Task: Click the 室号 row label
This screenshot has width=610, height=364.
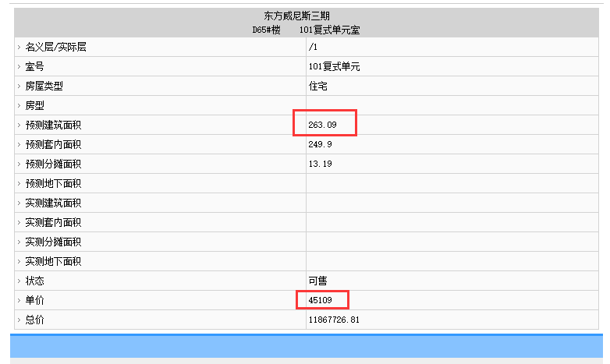Action: click(x=34, y=66)
